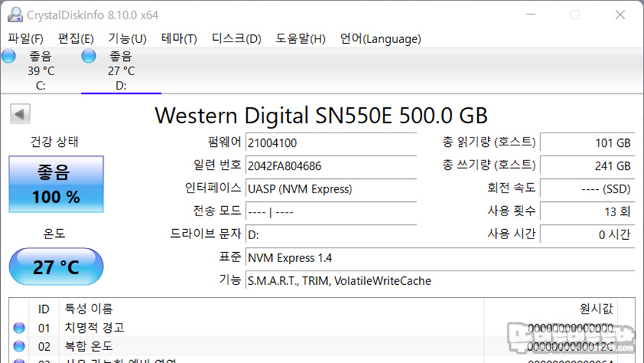This screenshot has width=644, height=363.
Task: Select SMART row 01 치명적 경고
Action: coord(321,328)
